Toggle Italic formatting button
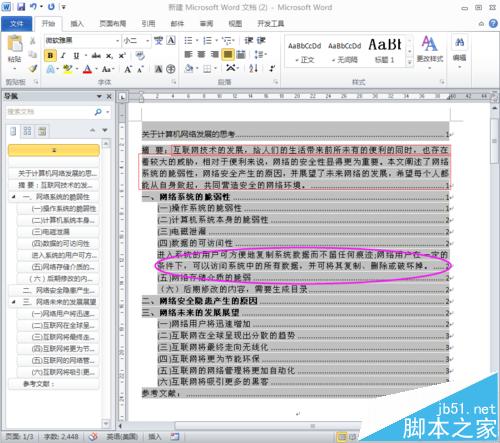Image resolution: width=500 pixels, height=443 pixels. click(x=63, y=55)
